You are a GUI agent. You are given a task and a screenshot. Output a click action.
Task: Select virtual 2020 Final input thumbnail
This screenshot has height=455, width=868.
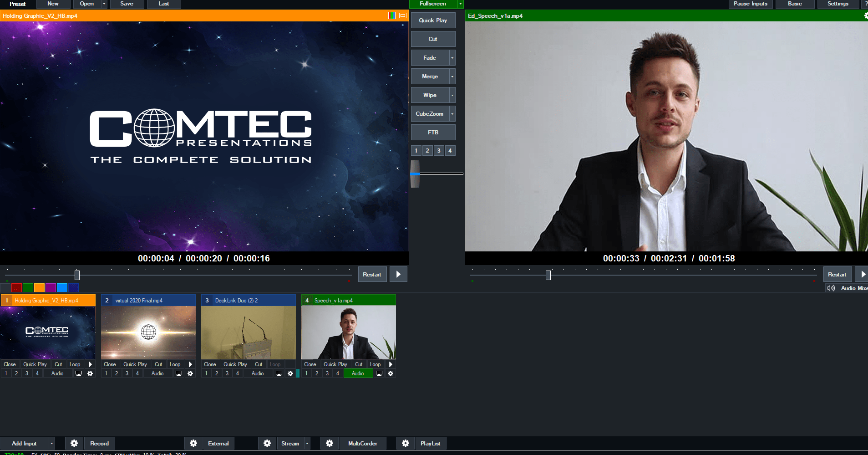(x=148, y=332)
